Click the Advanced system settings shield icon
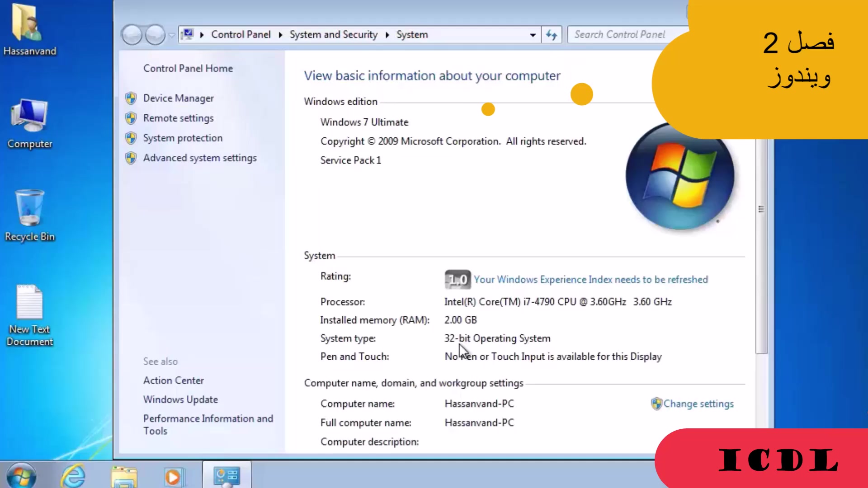Viewport: 868px width, 488px height. (x=131, y=158)
